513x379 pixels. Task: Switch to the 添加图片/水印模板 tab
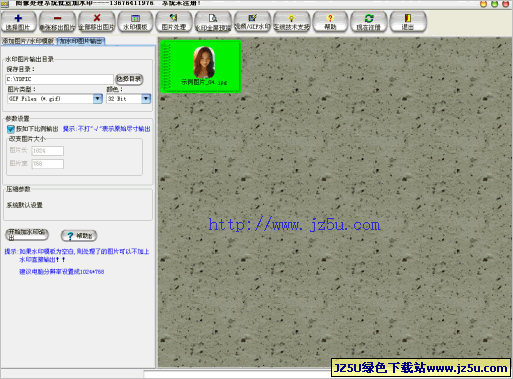[28, 41]
